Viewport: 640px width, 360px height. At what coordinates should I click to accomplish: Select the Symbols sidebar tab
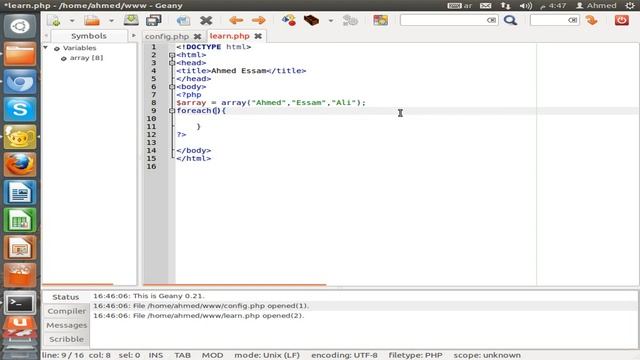(89, 36)
